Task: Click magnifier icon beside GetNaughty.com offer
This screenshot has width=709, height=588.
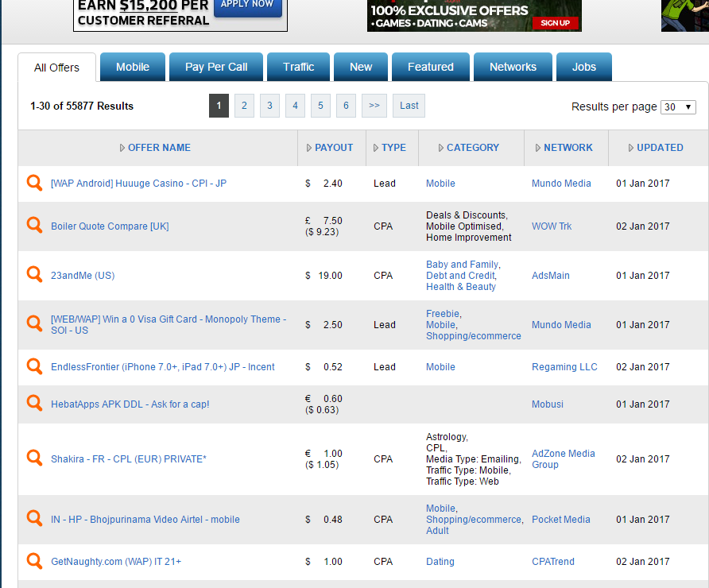Action: 34,561
